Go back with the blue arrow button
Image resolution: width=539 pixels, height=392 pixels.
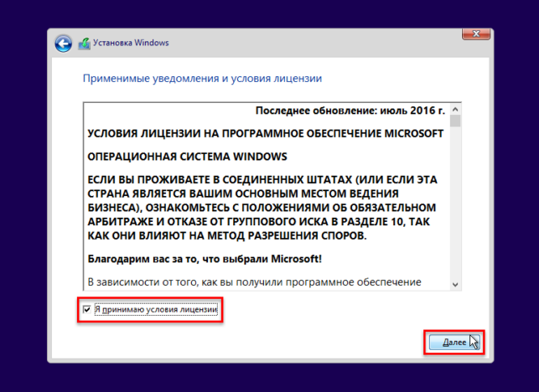tap(63, 44)
